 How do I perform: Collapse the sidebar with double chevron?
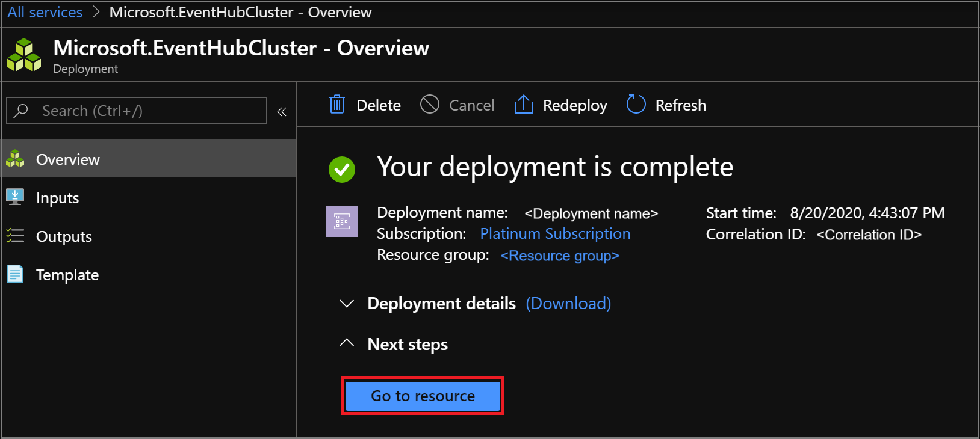[x=282, y=111]
